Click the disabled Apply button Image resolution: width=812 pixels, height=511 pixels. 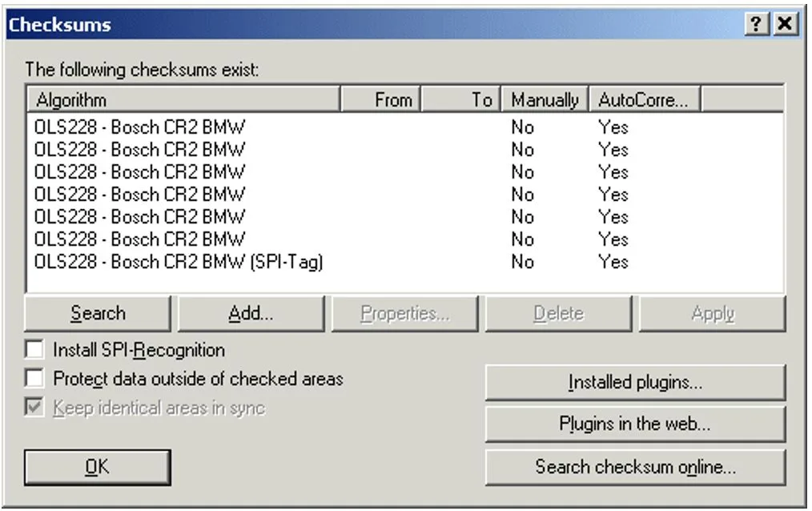713,313
